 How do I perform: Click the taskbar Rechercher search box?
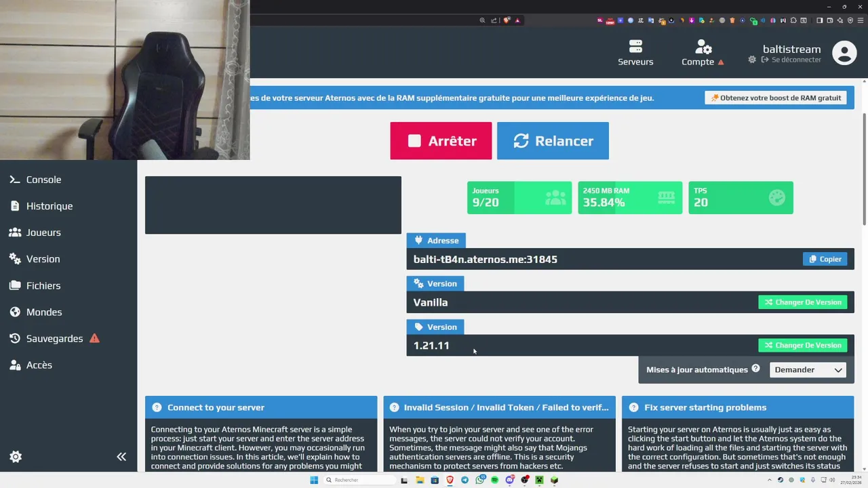tap(359, 480)
